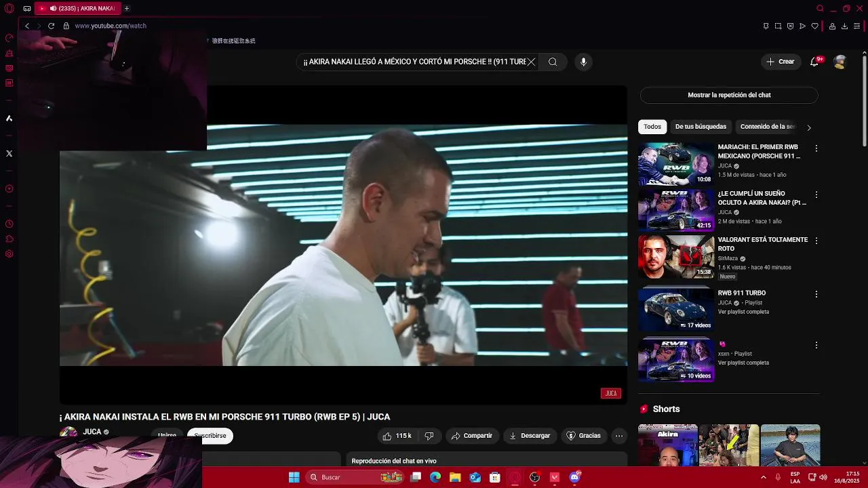
Task: Bookmark the page with the heart icon
Action: 814,26
